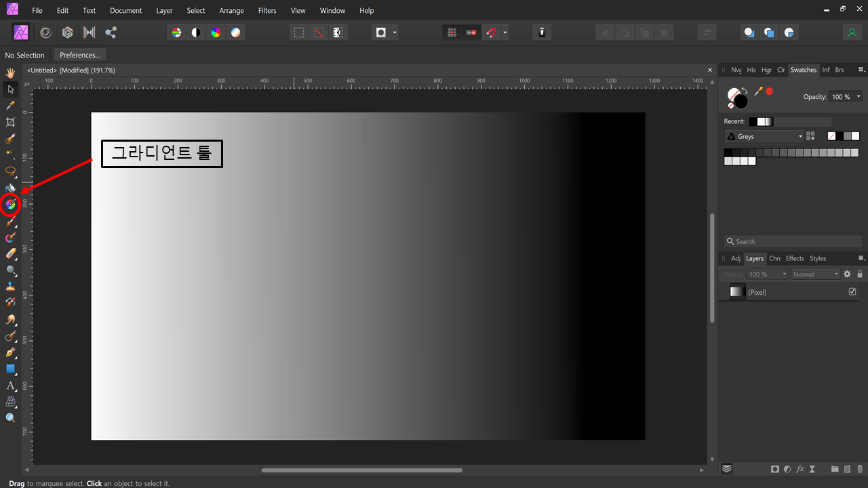Select the Gradient tool
The width and height of the screenshot is (868, 488).
10,203
